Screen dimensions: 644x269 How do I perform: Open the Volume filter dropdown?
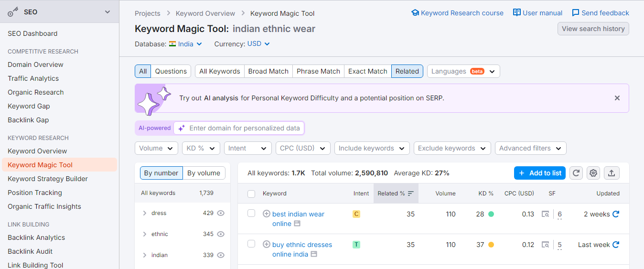[x=156, y=148]
